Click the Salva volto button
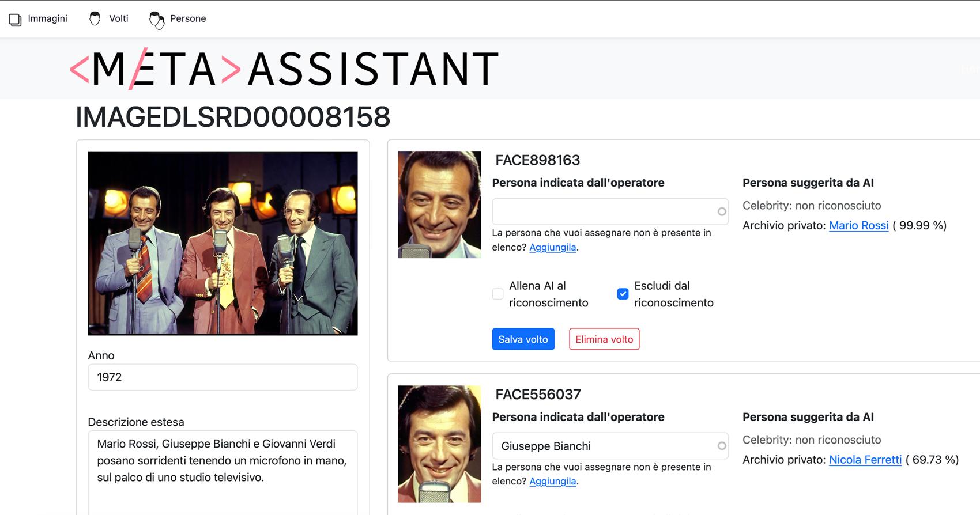Viewport: 980px width, 515px height. 523,339
